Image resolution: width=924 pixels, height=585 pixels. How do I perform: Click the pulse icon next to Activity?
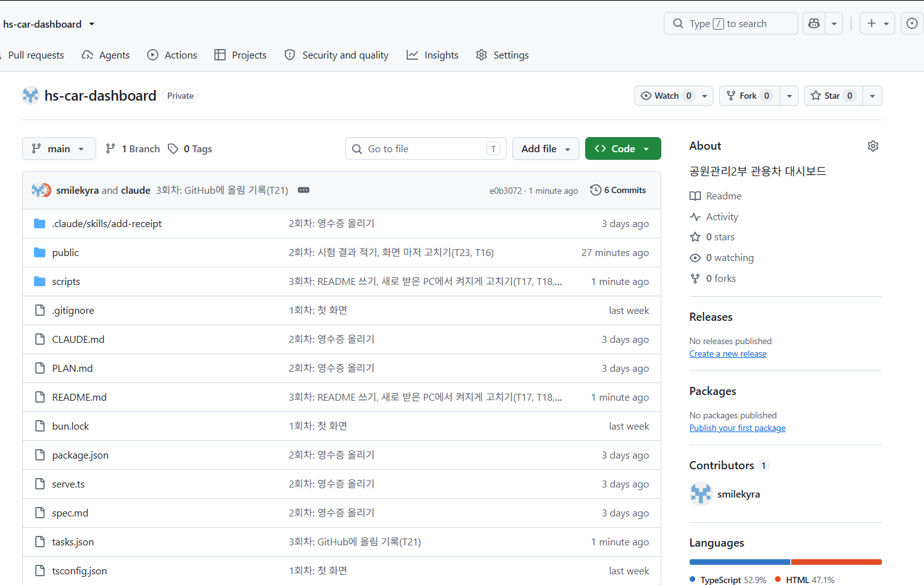click(x=695, y=216)
